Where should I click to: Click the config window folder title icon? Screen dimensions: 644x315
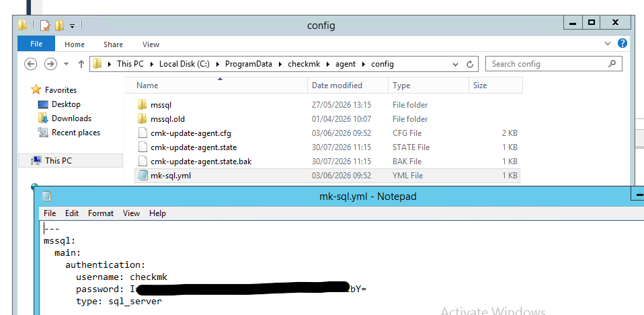(23, 26)
